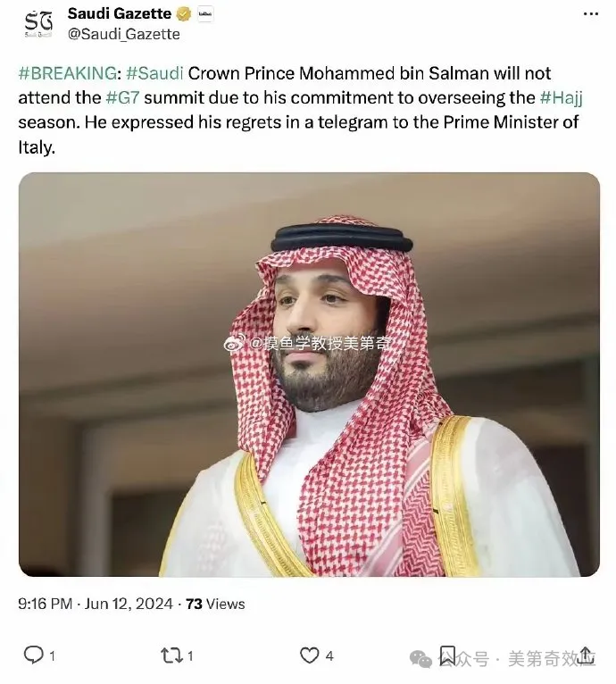Click the like count number 4
Viewport: 616px width, 684px height.
tap(329, 656)
